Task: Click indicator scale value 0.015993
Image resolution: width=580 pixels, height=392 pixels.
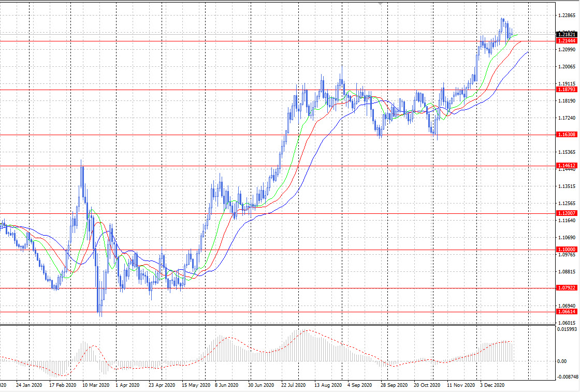Action: click(x=567, y=329)
